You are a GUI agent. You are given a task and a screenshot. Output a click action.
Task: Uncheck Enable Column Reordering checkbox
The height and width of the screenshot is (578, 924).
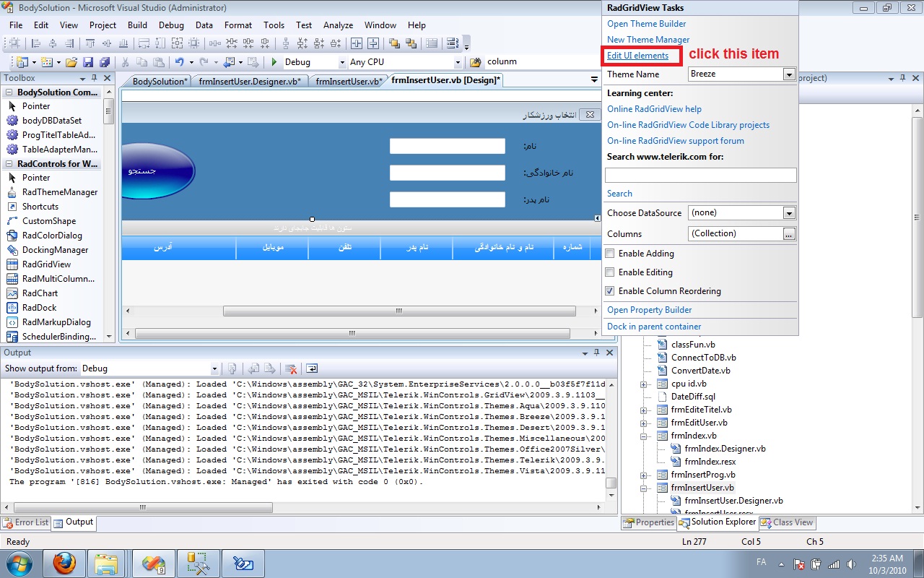pyautogui.click(x=610, y=291)
